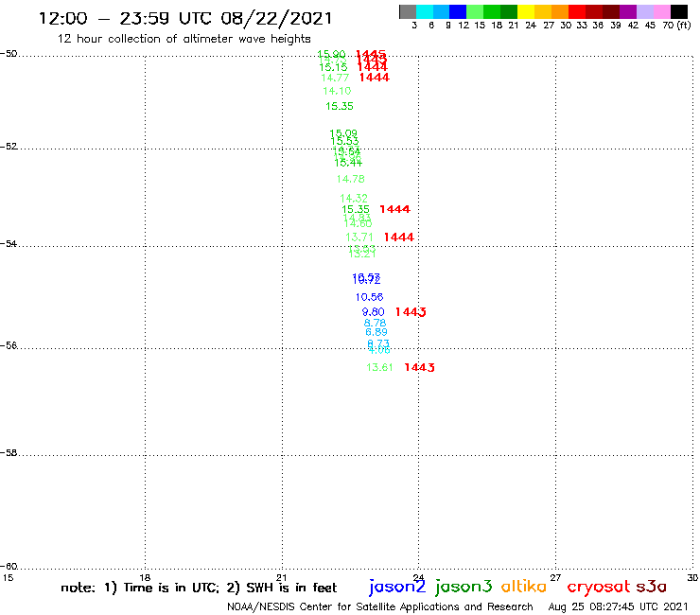
Task: Click the red 1444 label beside 13.71
Action: coord(399,237)
